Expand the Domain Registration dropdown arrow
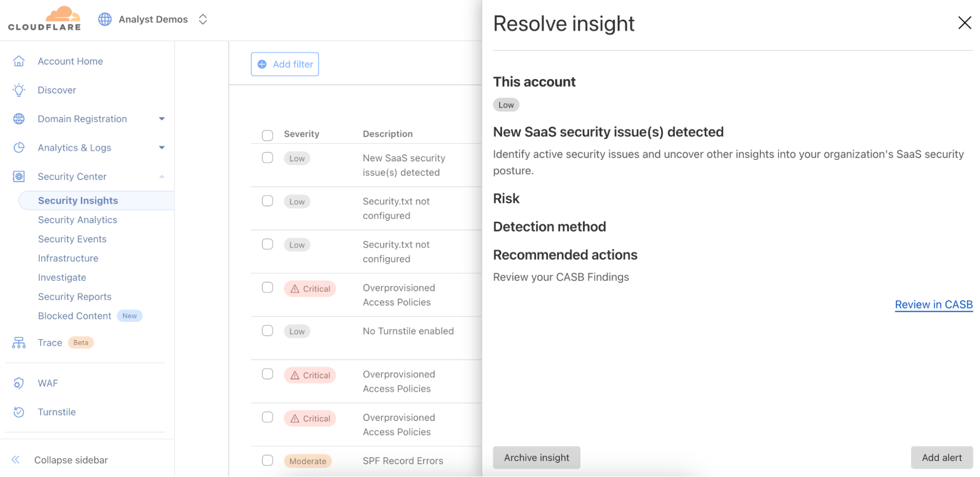 coord(162,119)
